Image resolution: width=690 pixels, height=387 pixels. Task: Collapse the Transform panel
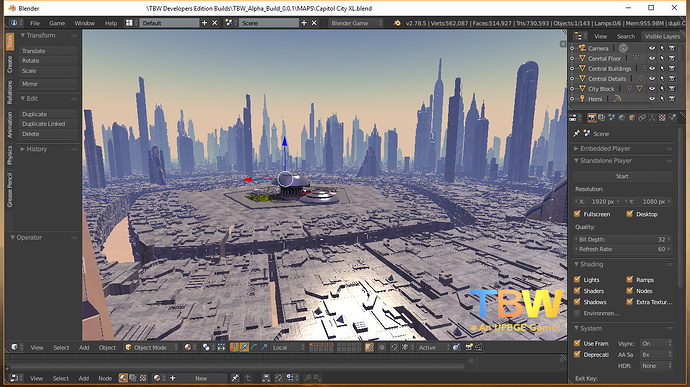[23, 35]
